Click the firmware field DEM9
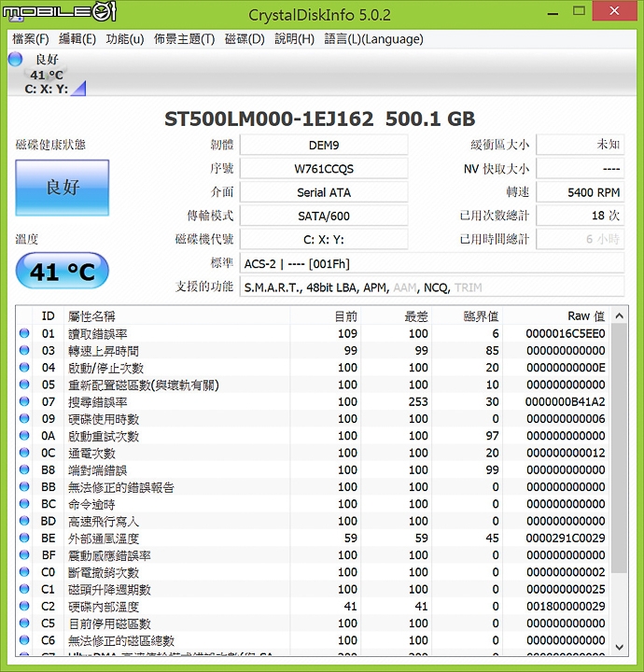This screenshot has width=644, height=672. (324, 145)
